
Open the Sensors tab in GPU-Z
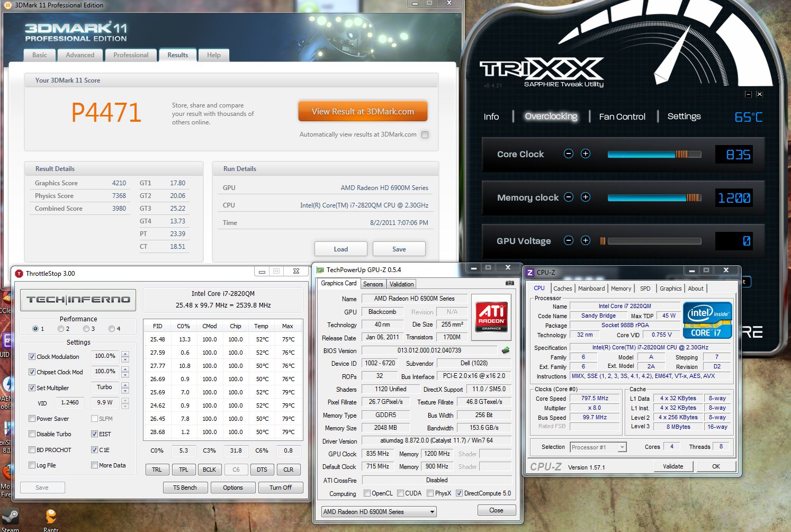click(x=373, y=284)
